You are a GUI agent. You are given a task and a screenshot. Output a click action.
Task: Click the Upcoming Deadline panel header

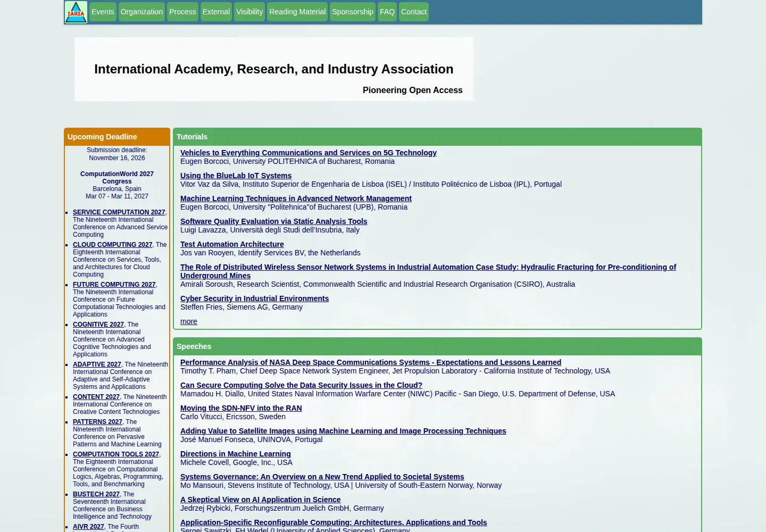pos(117,137)
